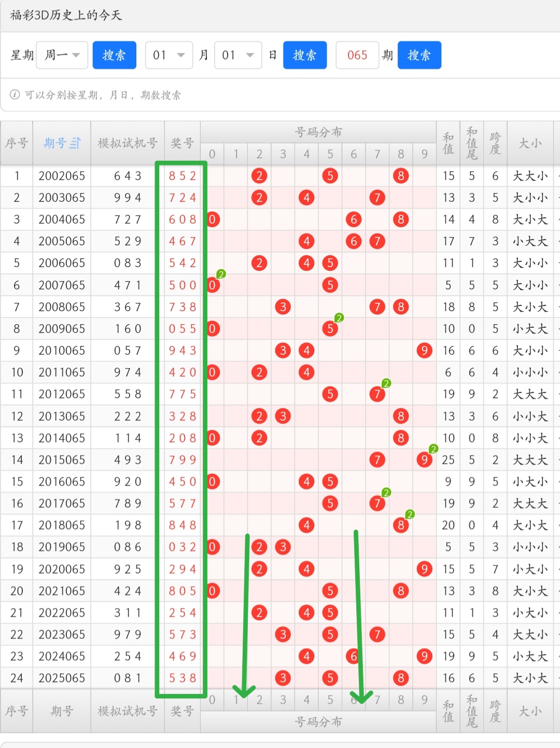Click the top 跨度 column header
Viewport: 560px width, 748px height.
tap(495, 143)
